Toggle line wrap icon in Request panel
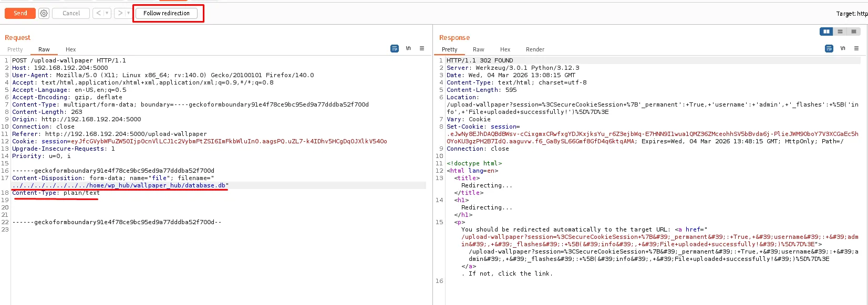The height and width of the screenshot is (305, 868). pos(395,48)
